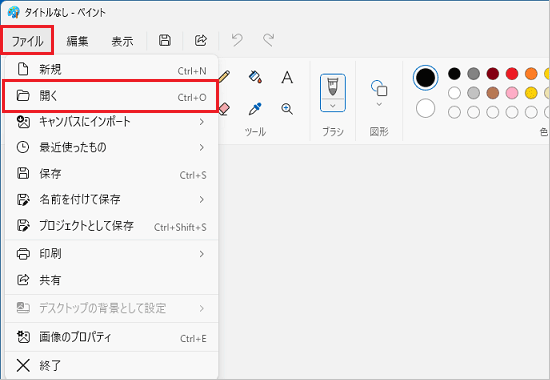
Task: Open the ファイル menu
Action: pyautogui.click(x=27, y=41)
